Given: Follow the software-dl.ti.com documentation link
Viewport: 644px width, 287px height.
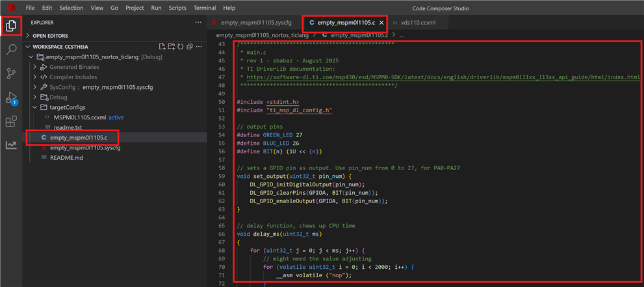Looking at the screenshot, I should 443,77.
